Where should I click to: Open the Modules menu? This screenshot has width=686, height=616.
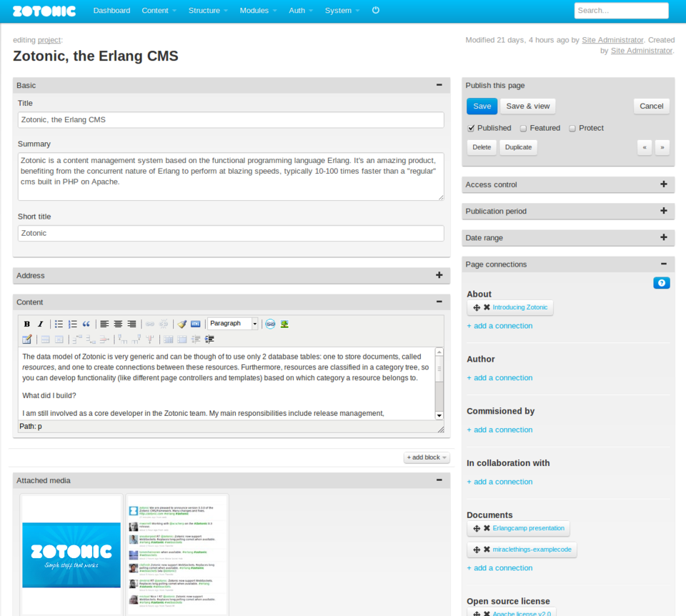coord(258,11)
